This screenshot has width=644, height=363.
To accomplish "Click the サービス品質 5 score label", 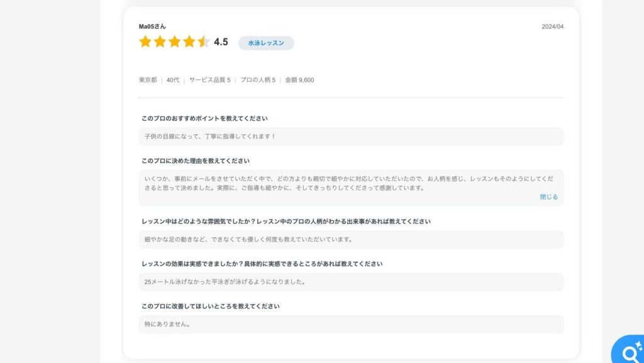I will [x=209, y=80].
